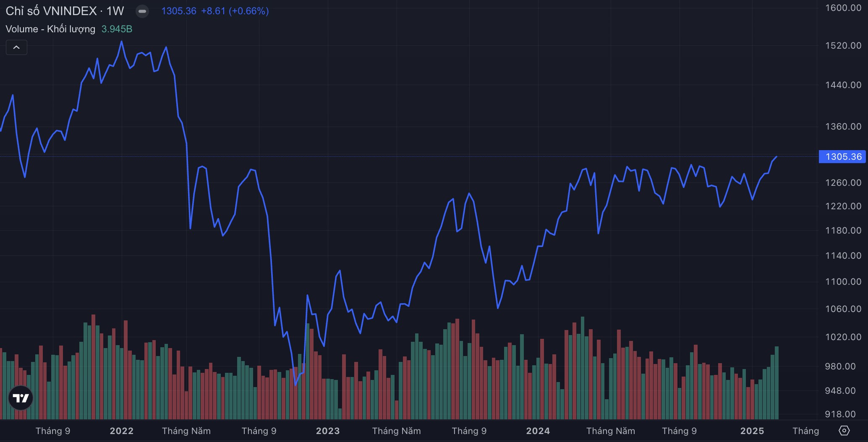
Task: Collapse the indicator legend with the chevron button
Action: click(x=16, y=47)
